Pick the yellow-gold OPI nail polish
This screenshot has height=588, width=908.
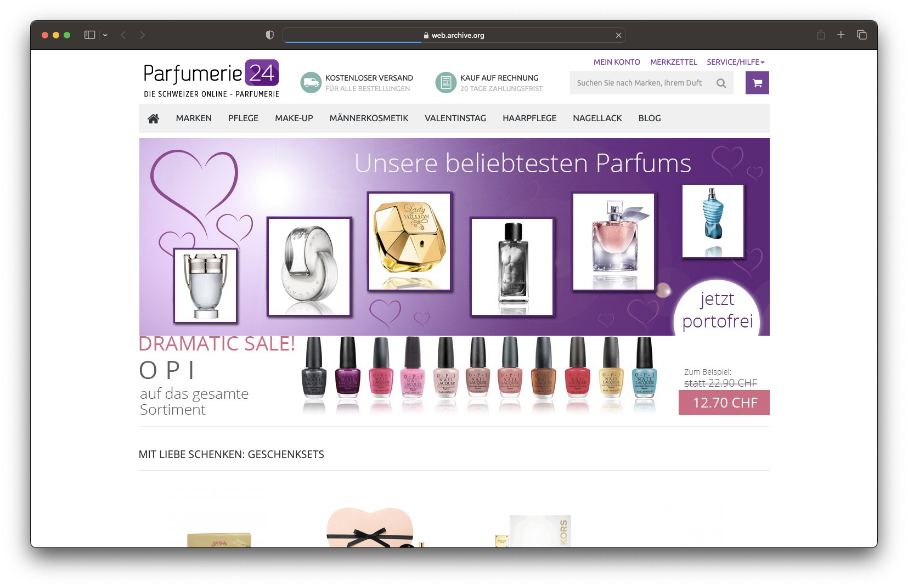point(611,367)
